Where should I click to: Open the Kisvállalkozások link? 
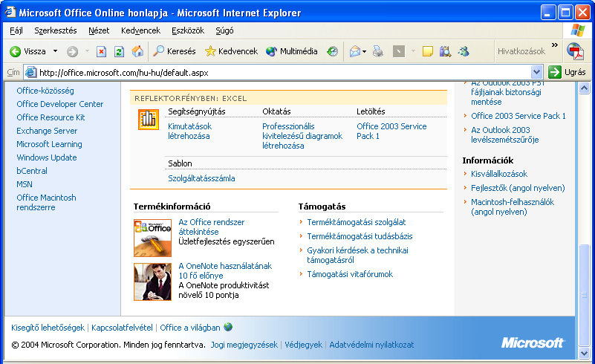499,174
